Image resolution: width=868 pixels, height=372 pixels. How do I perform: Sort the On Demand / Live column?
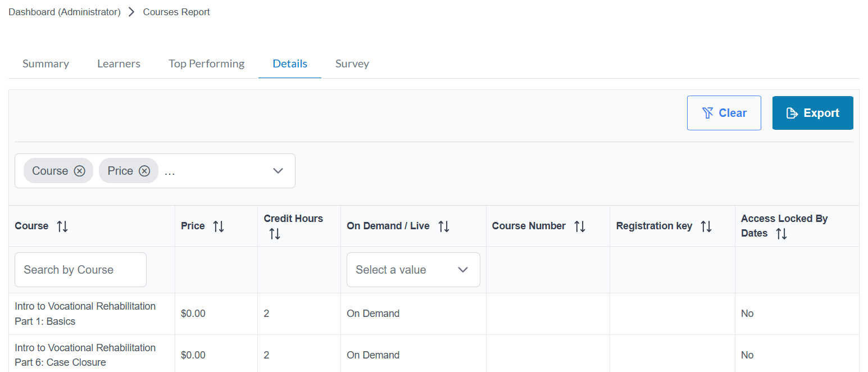click(443, 226)
